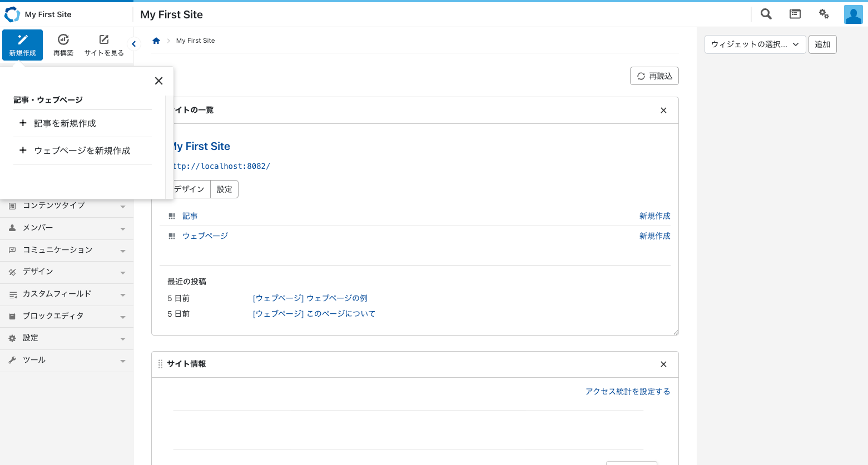Open the メンバー sidebar menu
The width and height of the screenshot is (868, 465).
(67, 228)
